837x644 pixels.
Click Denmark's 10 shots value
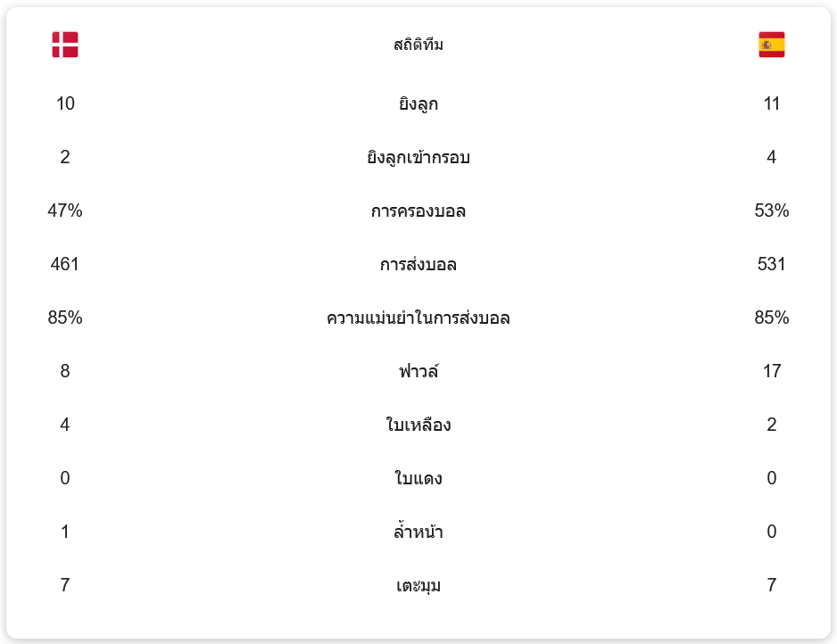coord(65,104)
